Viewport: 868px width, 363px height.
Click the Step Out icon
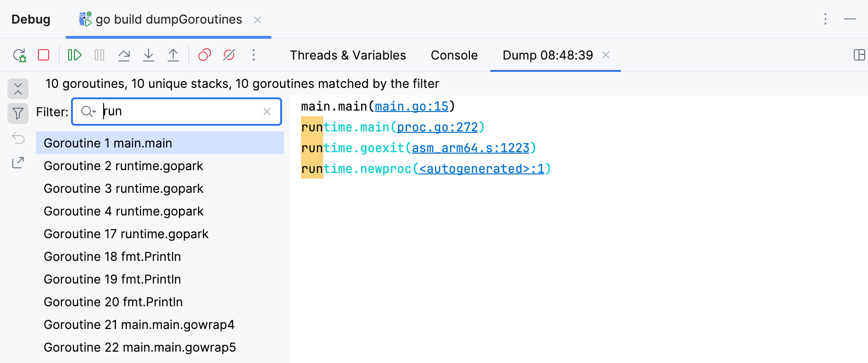click(x=173, y=55)
